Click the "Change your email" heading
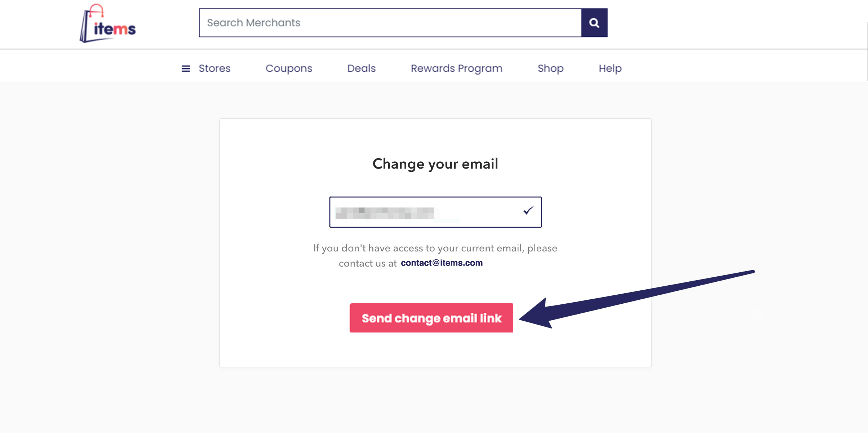This screenshot has height=433, width=868. [x=435, y=164]
